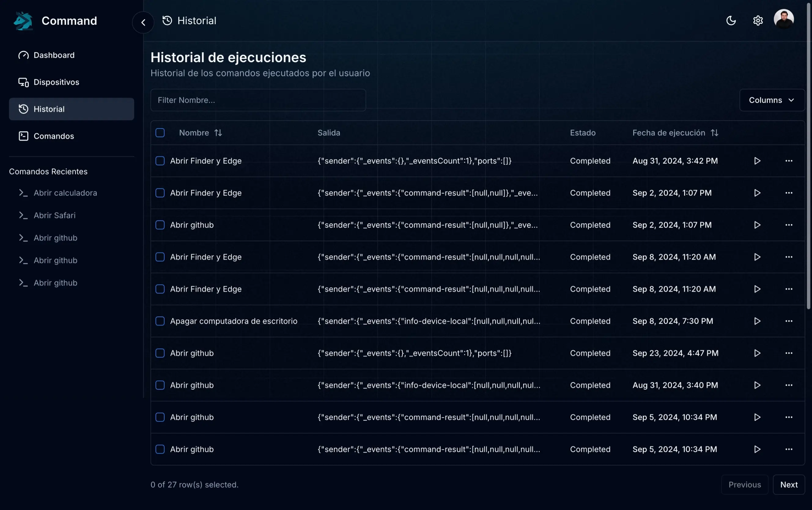Open the Columns dropdown
812x510 pixels.
772,100
